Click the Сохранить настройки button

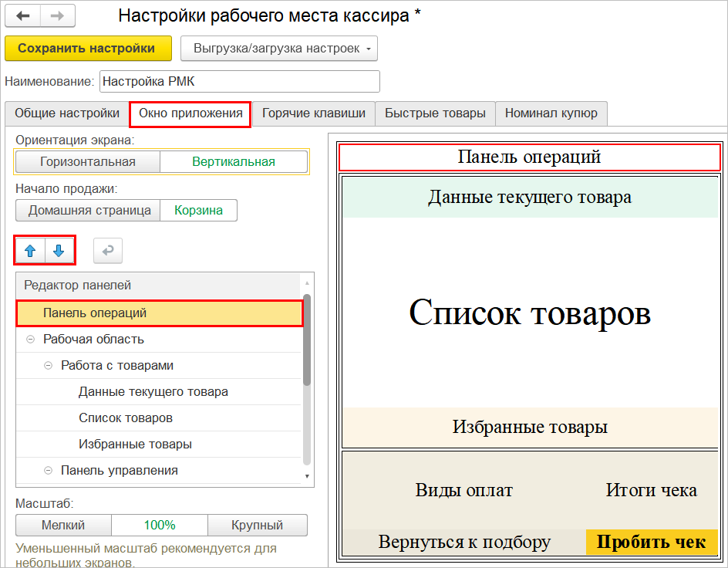pos(86,48)
